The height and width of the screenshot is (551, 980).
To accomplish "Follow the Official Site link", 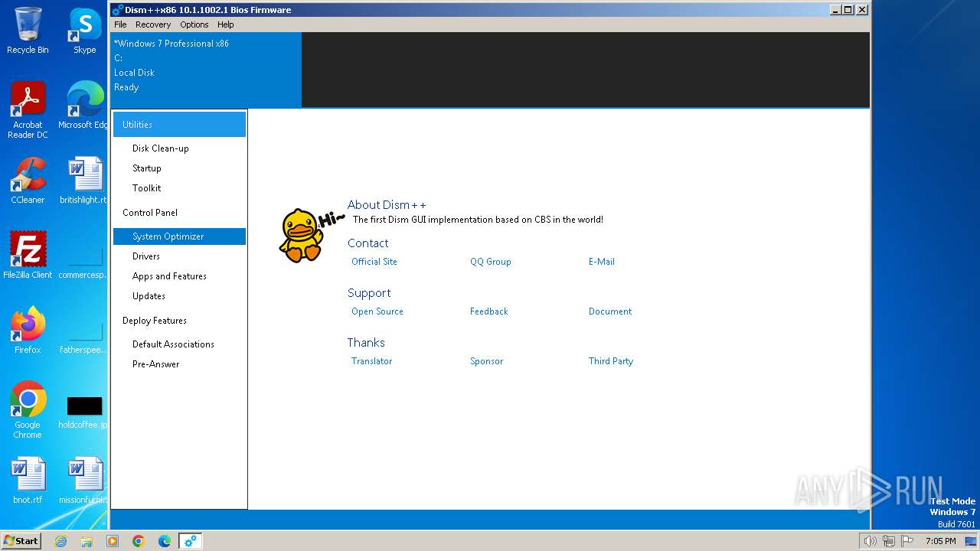I will click(374, 262).
